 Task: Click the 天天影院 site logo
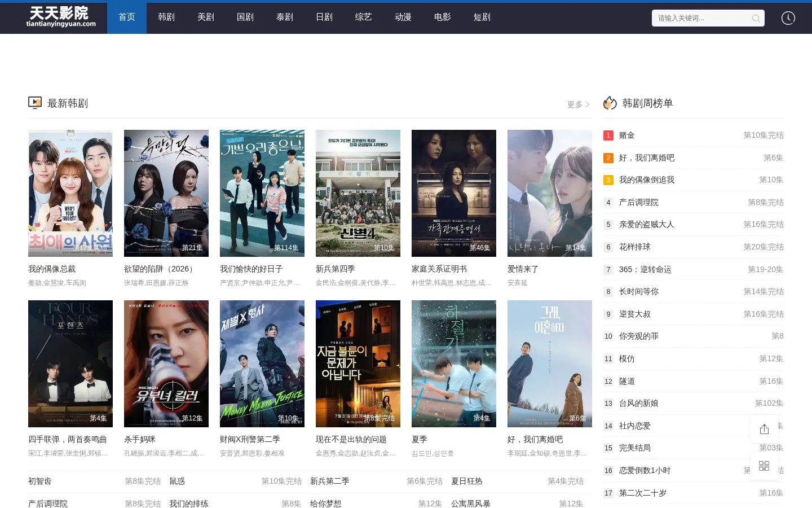pos(61,17)
